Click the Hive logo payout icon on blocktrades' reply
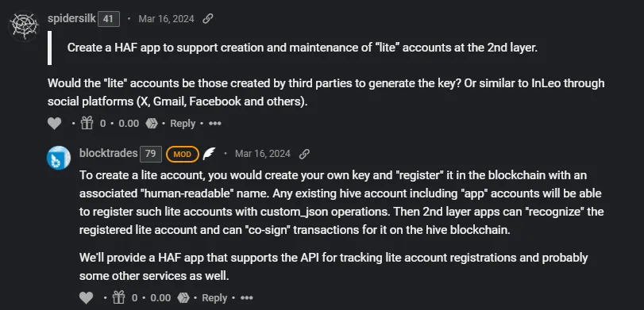The image size is (644, 310). pyautogui.click(x=183, y=297)
